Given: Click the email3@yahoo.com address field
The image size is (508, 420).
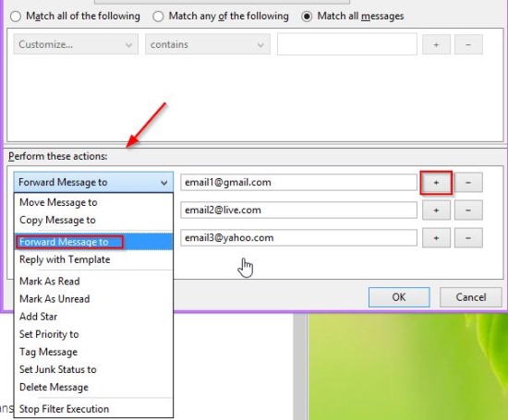Looking at the screenshot, I should point(298,238).
